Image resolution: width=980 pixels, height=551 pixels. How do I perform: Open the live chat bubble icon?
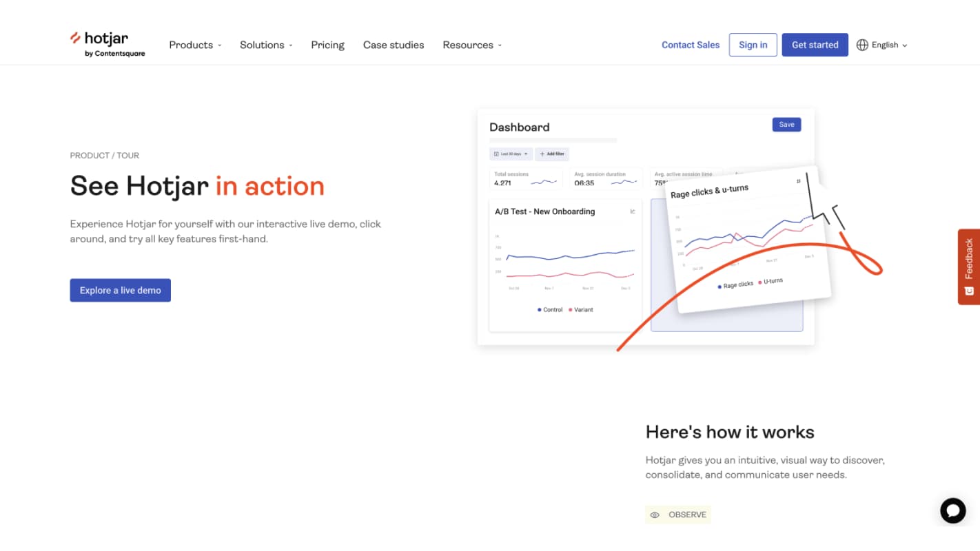tap(953, 510)
